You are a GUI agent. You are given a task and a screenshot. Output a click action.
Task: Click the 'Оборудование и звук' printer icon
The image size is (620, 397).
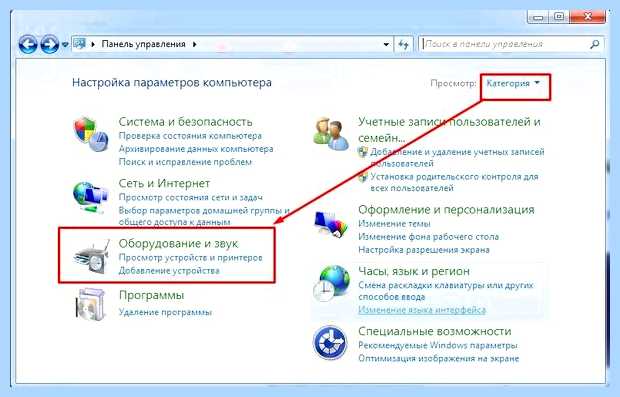click(x=91, y=257)
